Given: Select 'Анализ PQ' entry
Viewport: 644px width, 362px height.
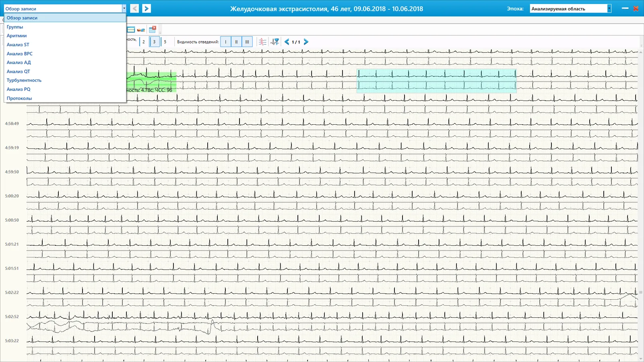Looking at the screenshot, I should [65, 89].
